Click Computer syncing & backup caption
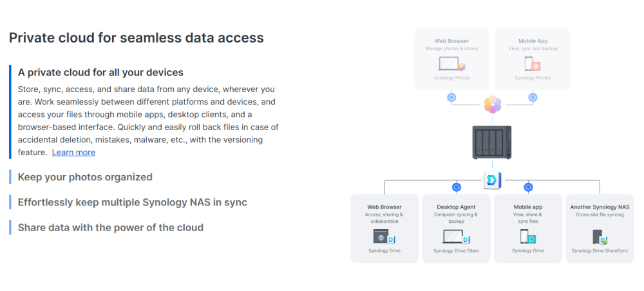Screen dimensions: 644x291 (x=457, y=218)
